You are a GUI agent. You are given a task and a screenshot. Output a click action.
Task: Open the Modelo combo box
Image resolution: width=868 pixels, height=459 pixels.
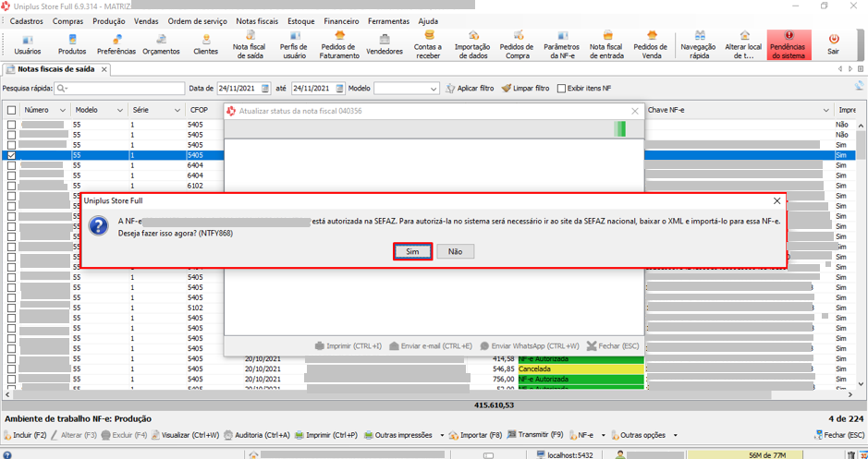[x=407, y=89]
